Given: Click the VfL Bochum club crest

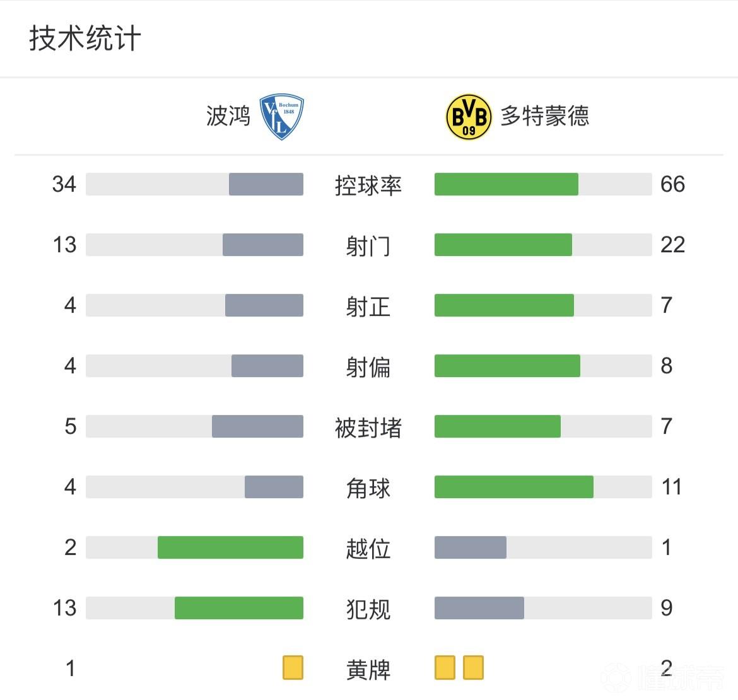Looking at the screenshot, I should tap(282, 117).
